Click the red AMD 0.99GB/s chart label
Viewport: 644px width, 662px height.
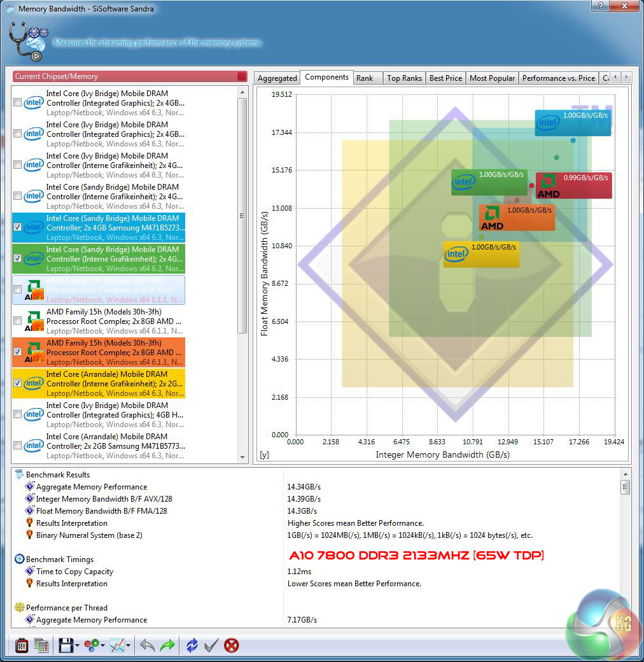573,185
